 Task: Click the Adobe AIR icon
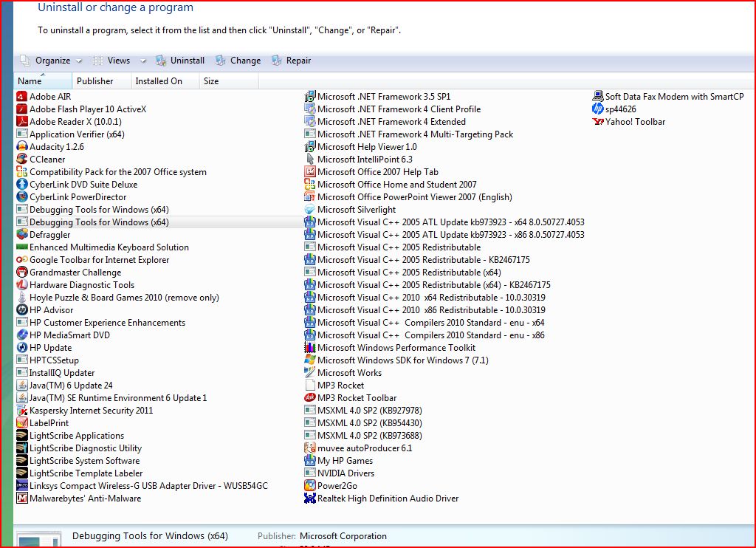click(21, 97)
